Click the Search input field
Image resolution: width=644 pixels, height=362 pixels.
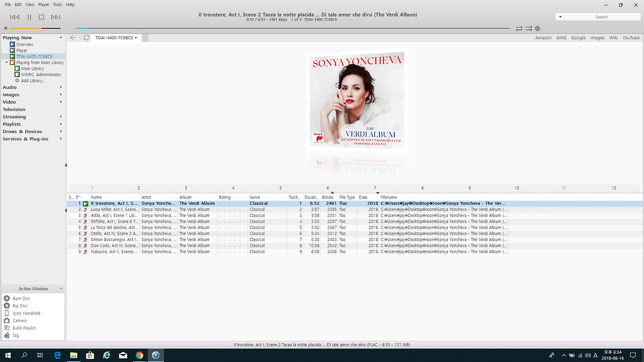[602, 17]
